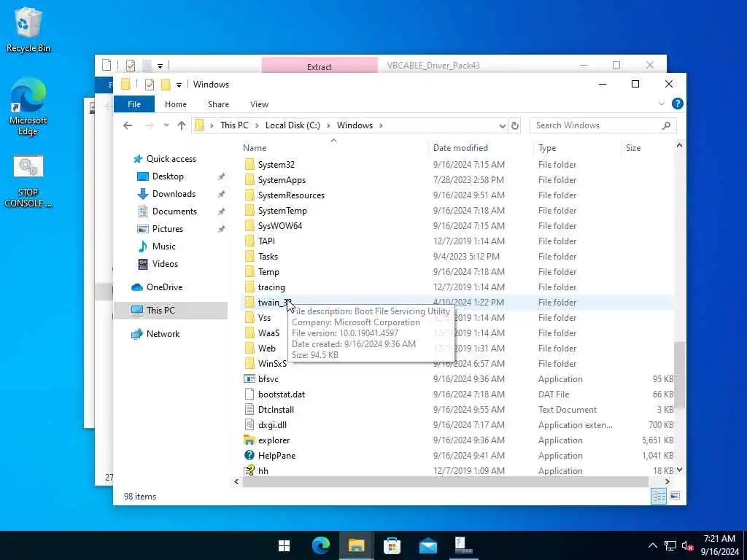Sort by the Name column header
The height and width of the screenshot is (560, 747).
click(333, 148)
